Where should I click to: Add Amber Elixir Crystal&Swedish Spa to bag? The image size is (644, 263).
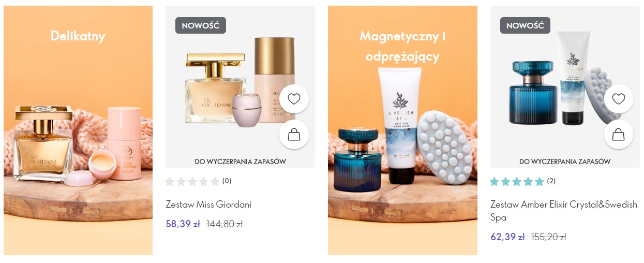619,135
